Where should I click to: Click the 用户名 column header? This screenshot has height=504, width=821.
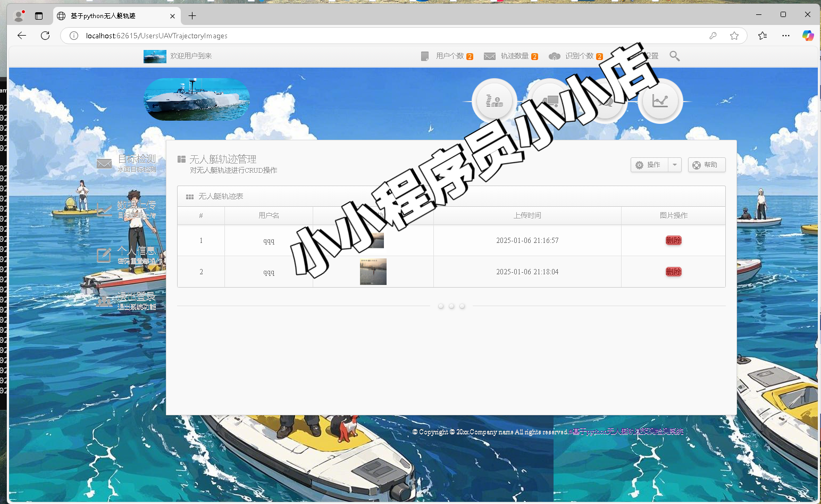tap(269, 215)
